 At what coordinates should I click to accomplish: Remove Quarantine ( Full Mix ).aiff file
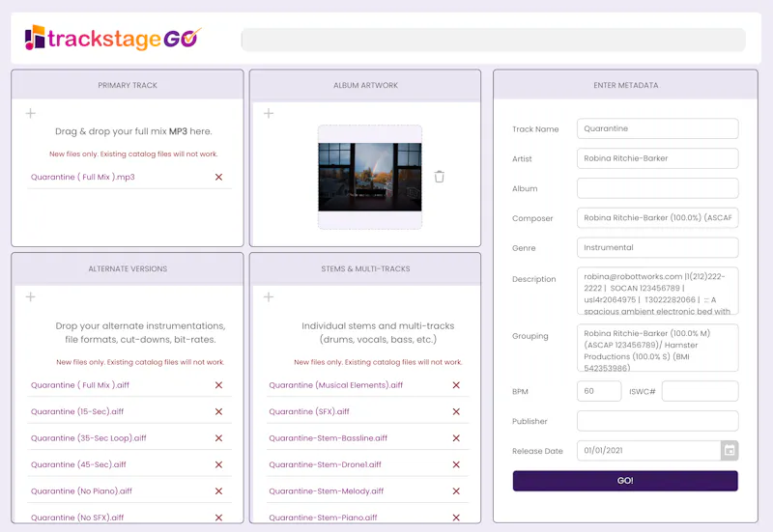(x=219, y=385)
